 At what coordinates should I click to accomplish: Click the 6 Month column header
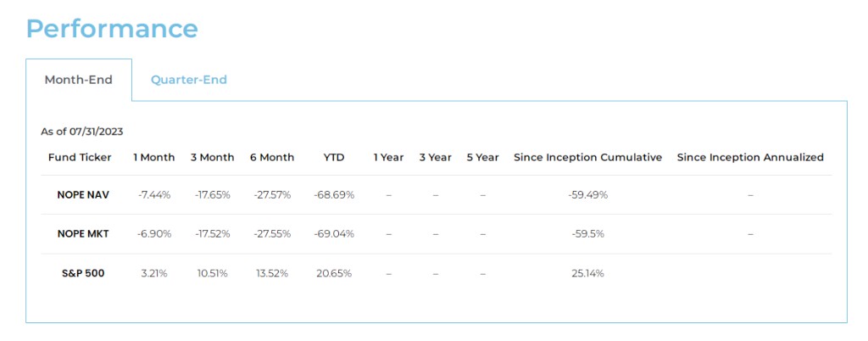point(272,157)
